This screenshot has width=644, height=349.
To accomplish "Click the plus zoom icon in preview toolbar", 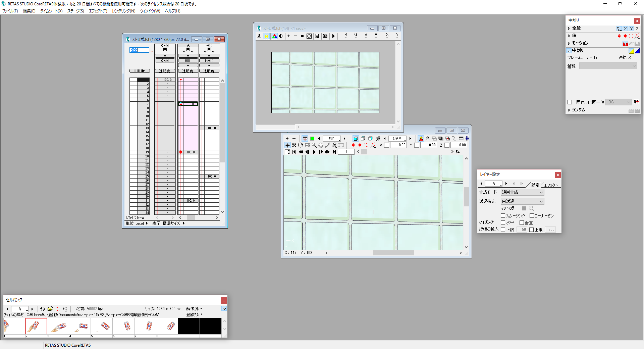I will click(x=288, y=36).
